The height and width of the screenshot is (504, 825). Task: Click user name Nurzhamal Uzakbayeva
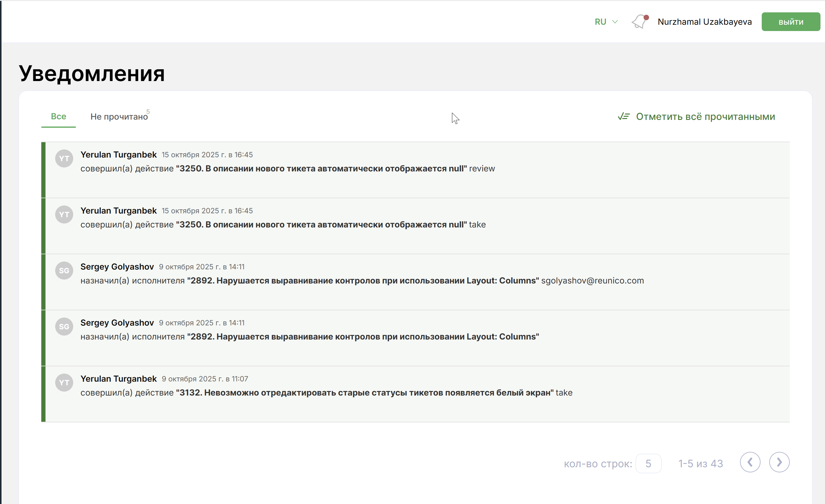pos(704,22)
